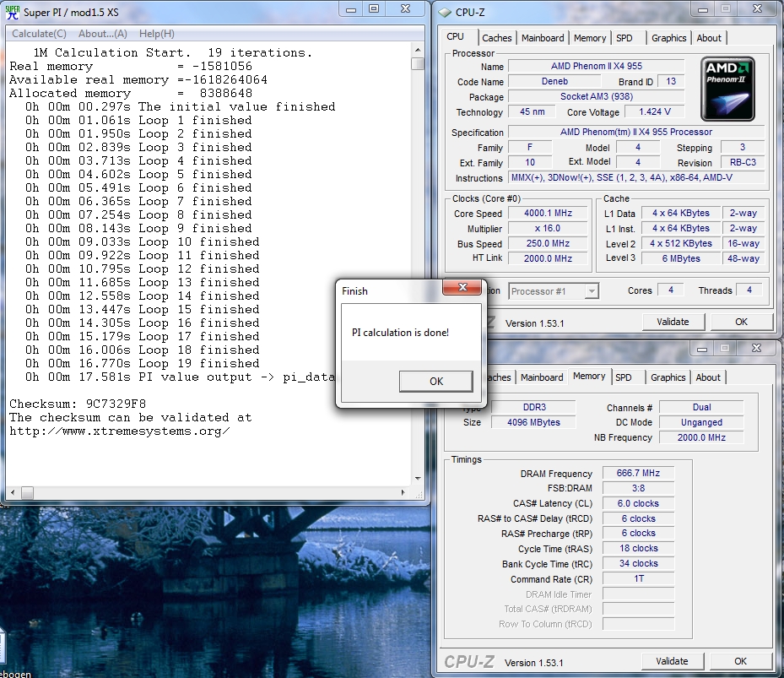Switch to the Memory tab in upper CPU-Z

coord(590,38)
